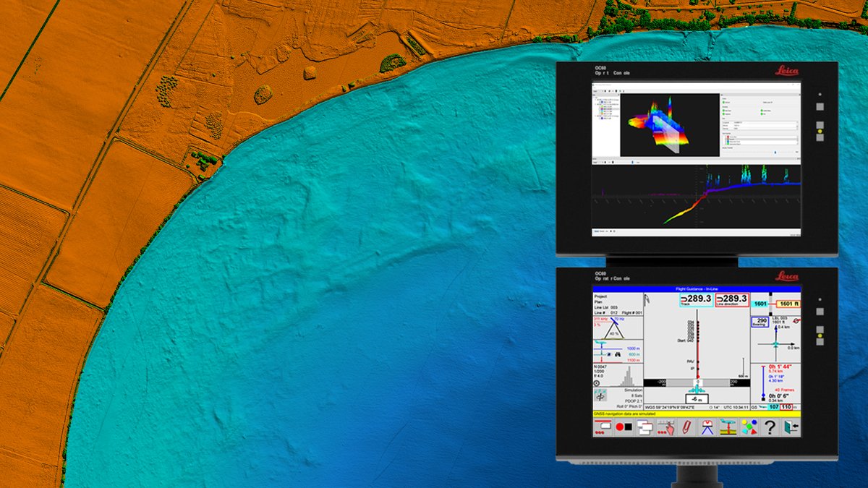Click the GS 107 ground speed value

(773, 407)
